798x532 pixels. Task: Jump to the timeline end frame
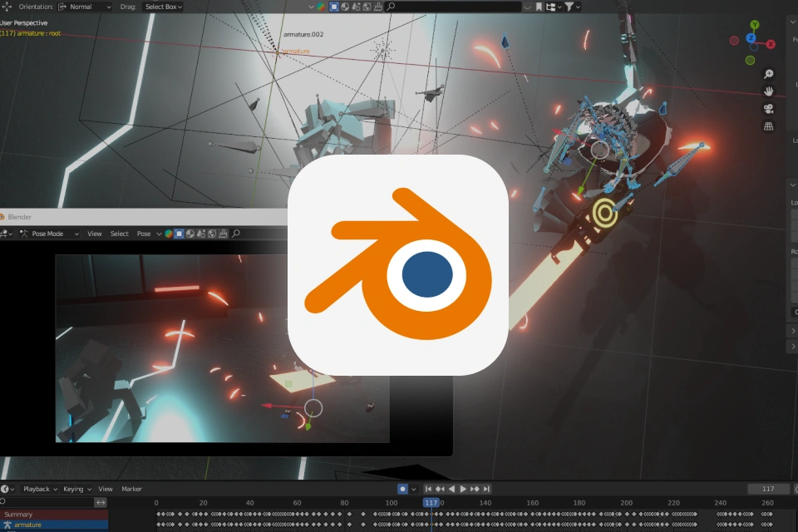click(486, 489)
